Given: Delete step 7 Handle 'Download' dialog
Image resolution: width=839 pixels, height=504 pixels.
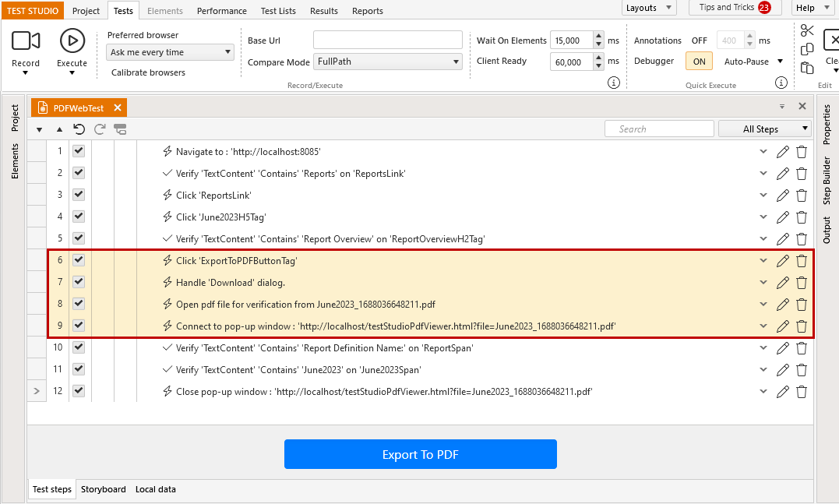Looking at the screenshot, I should click(801, 283).
